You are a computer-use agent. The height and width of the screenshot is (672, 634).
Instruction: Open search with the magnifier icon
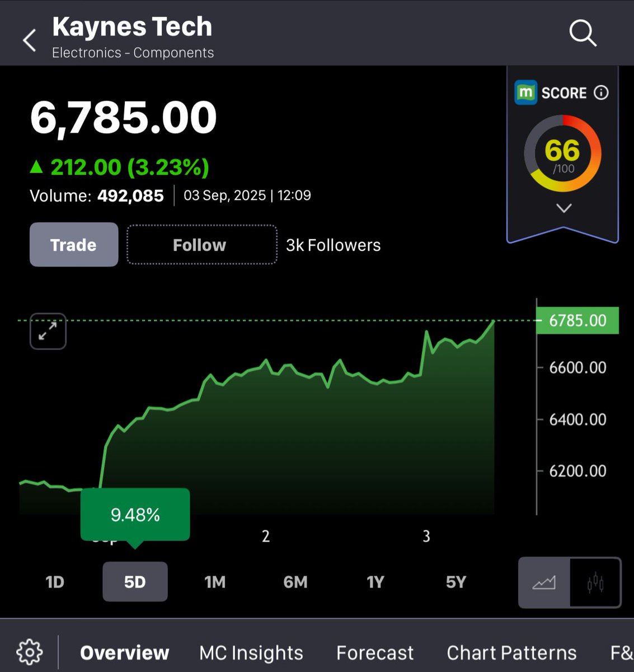click(583, 33)
